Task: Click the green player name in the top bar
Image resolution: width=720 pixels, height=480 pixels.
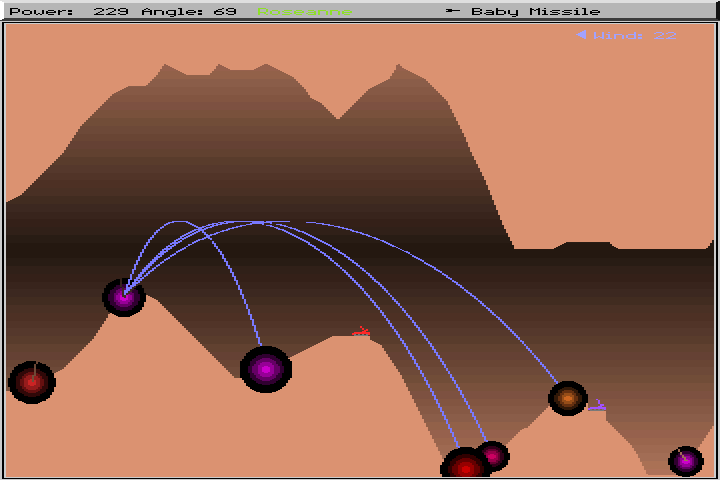Action: click(304, 12)
